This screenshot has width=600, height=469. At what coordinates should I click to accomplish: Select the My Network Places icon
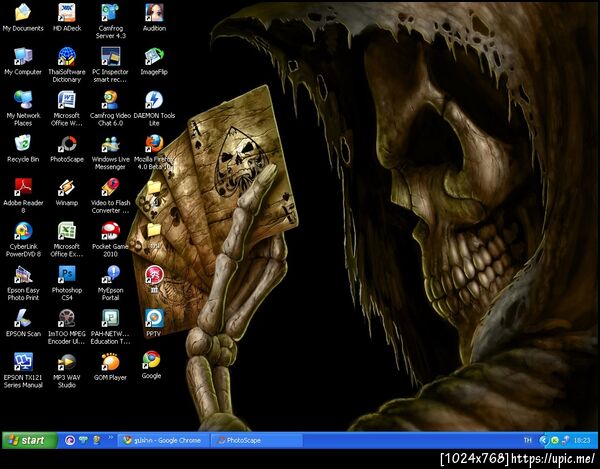(23, 108)
